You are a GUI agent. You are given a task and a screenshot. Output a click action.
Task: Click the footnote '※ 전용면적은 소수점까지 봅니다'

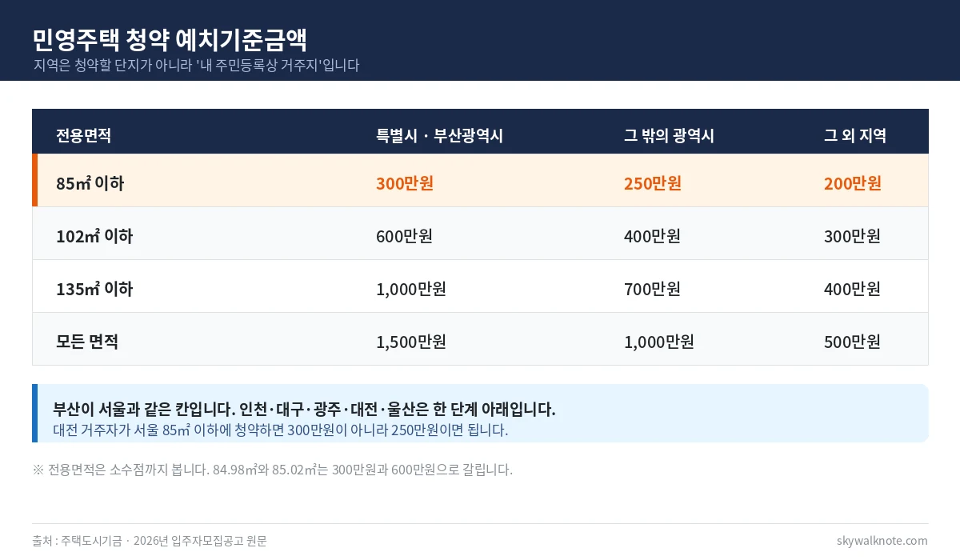[x=273, y=470]
